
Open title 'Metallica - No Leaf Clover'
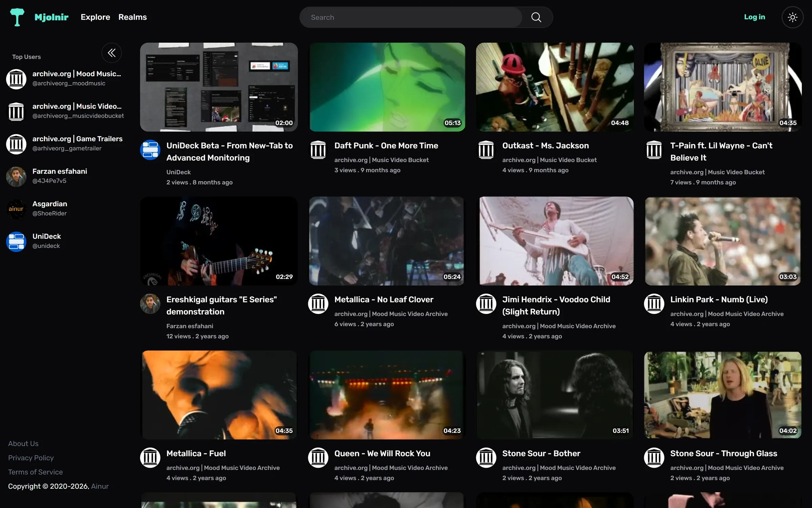point(384,299)
